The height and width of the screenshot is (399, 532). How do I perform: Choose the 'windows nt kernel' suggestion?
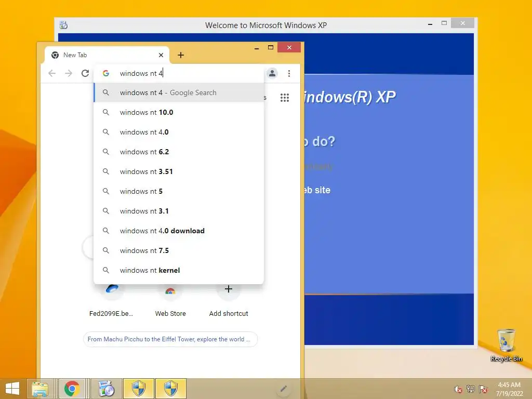coord(179,270)
